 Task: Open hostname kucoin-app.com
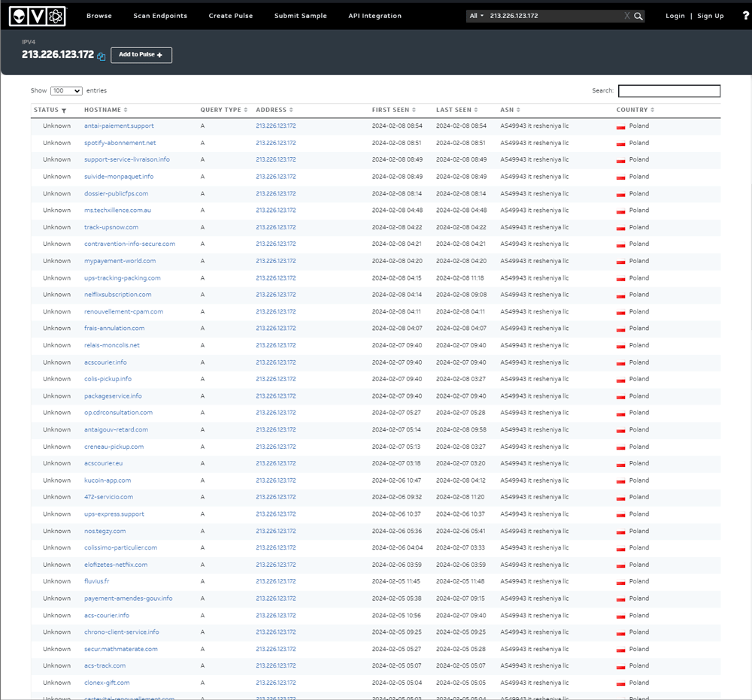pos(108,480)
